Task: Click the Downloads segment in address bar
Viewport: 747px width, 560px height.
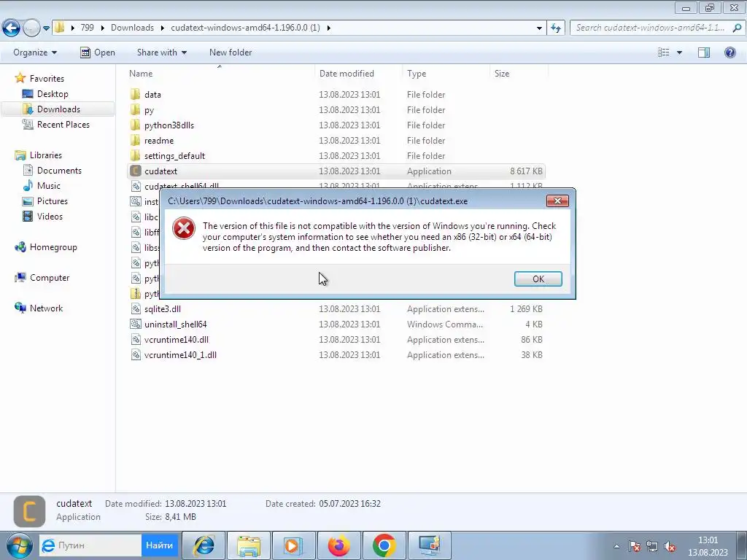Action: (133, 28)
